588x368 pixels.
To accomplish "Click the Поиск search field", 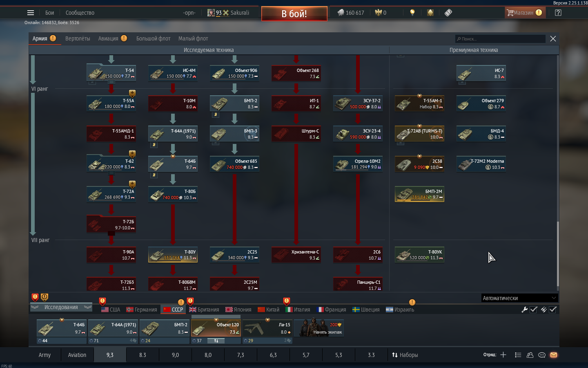I will pos(500,39).
